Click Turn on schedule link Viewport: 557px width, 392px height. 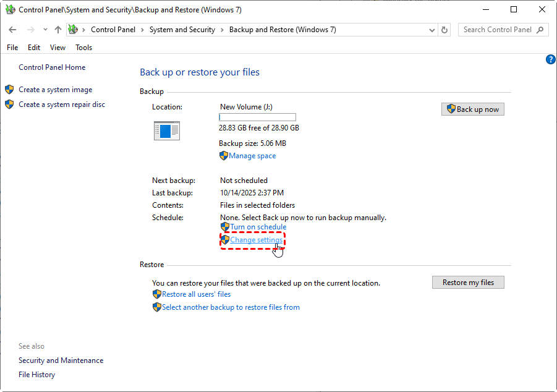pyautogui.click(x=258, y=227)
